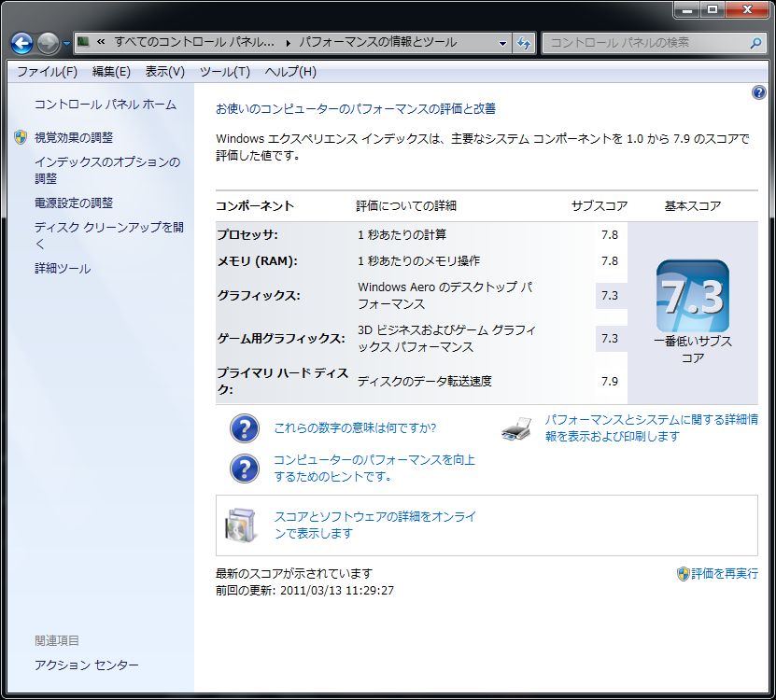Click the 7.9 disk subscore value
Image resolution: width=776 pixels, height=700 pixels.
pyautogui.click(x=610, y=382)
